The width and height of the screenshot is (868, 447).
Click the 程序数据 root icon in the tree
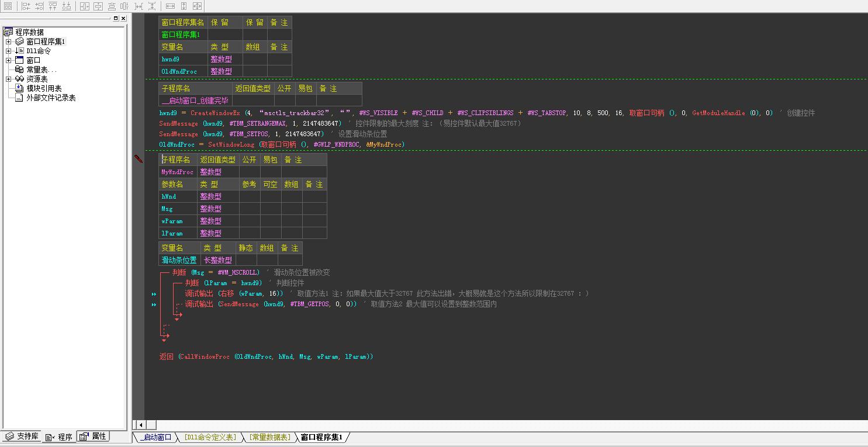pyautogui.click(x=8, y=32)
